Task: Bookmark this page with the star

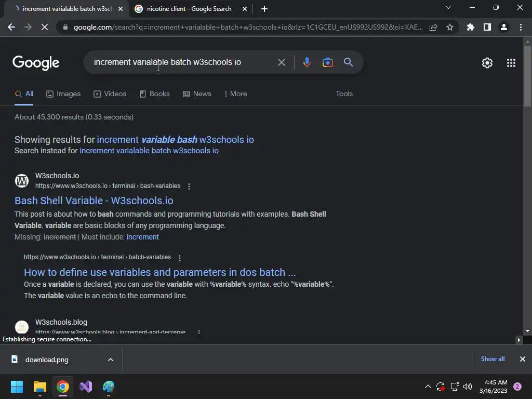Action: (x=450, y=27)
